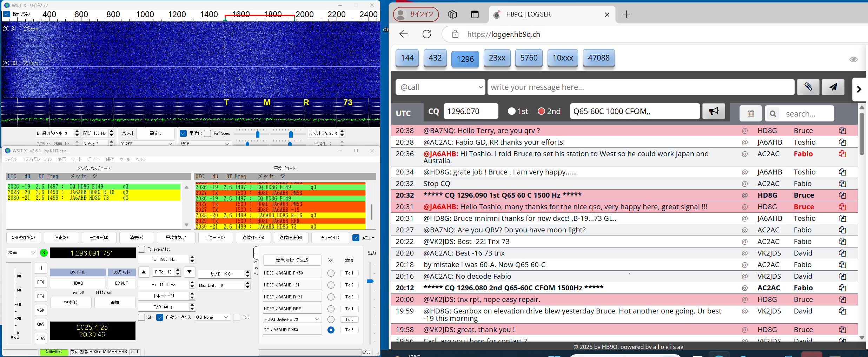Open the @call dropdown

coord(440,87)
